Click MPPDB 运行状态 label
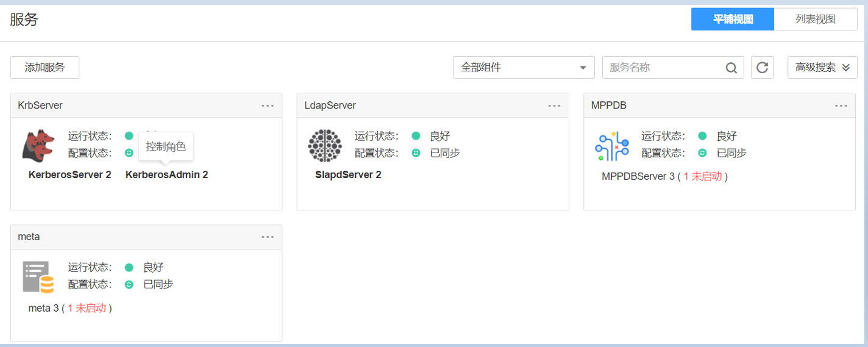Screen dimensions: 868x347 pos(663,136)
